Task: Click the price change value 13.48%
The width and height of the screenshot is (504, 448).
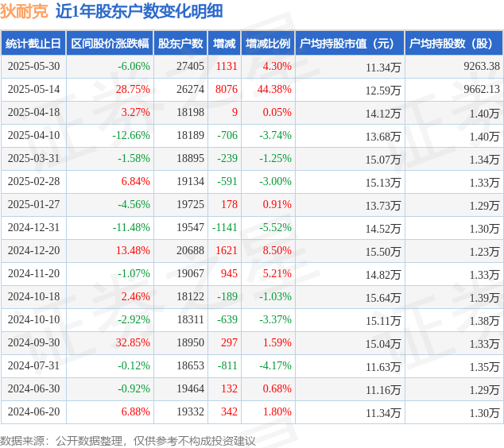Action: point(133,250)
